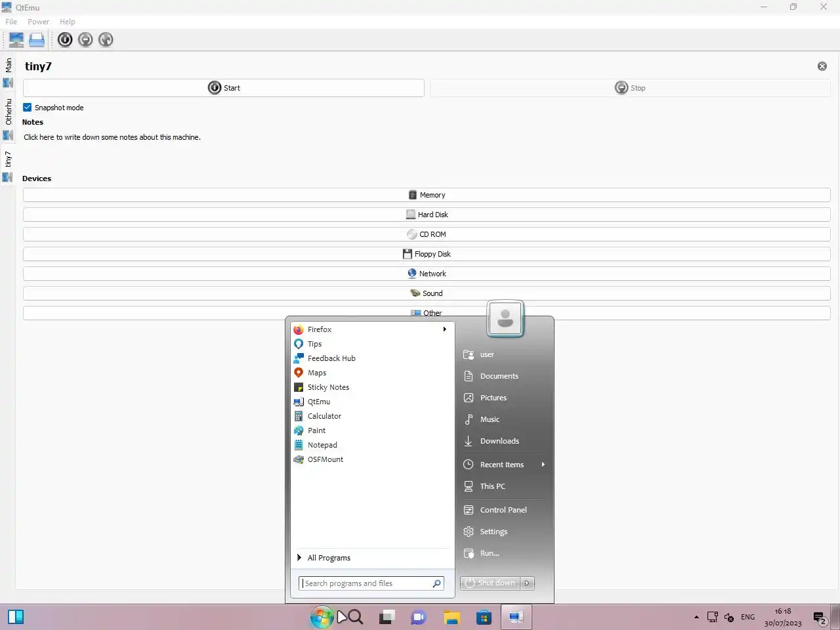Viewport: 840px width, 630px height.
Task: Click the Windows start orb on taskbar
Action: (x=322, y=617)
